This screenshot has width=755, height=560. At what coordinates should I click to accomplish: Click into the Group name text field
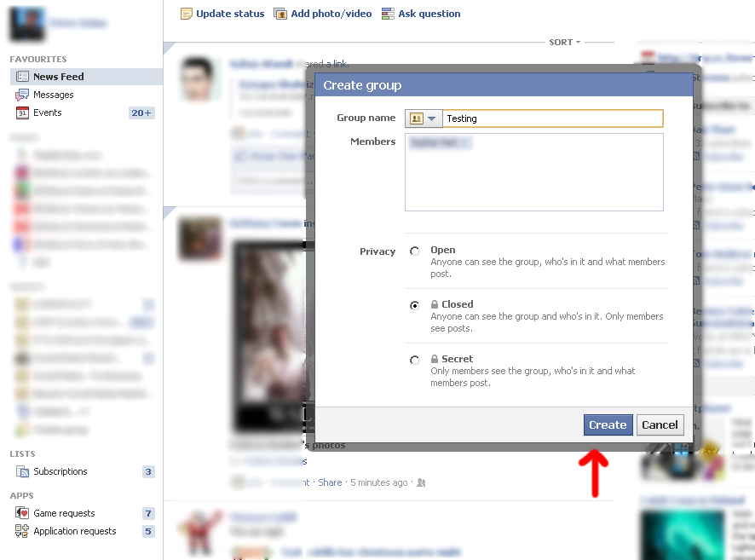pyautogui.click(x=551, y=118)
